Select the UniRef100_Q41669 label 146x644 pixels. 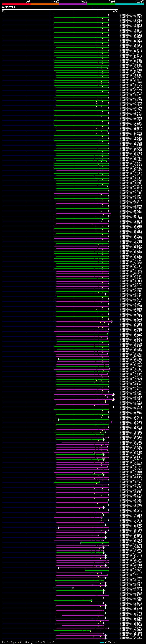(x=131, y=638)
